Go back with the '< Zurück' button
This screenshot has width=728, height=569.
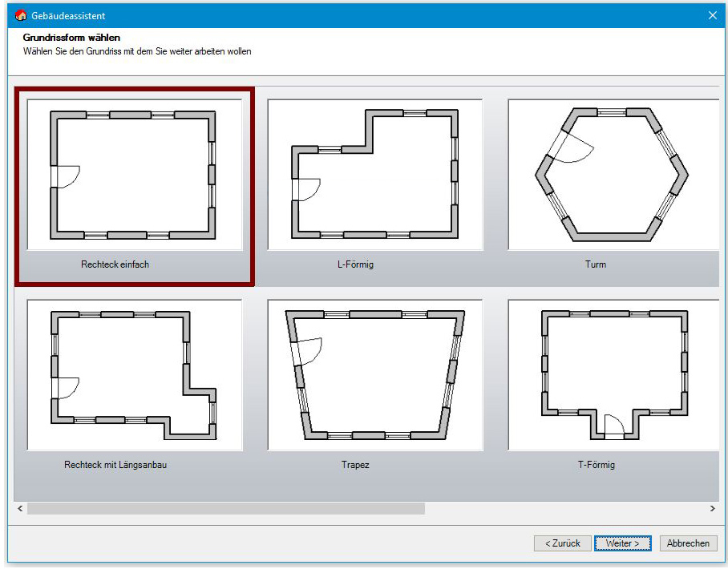click(x=562, y=543)
